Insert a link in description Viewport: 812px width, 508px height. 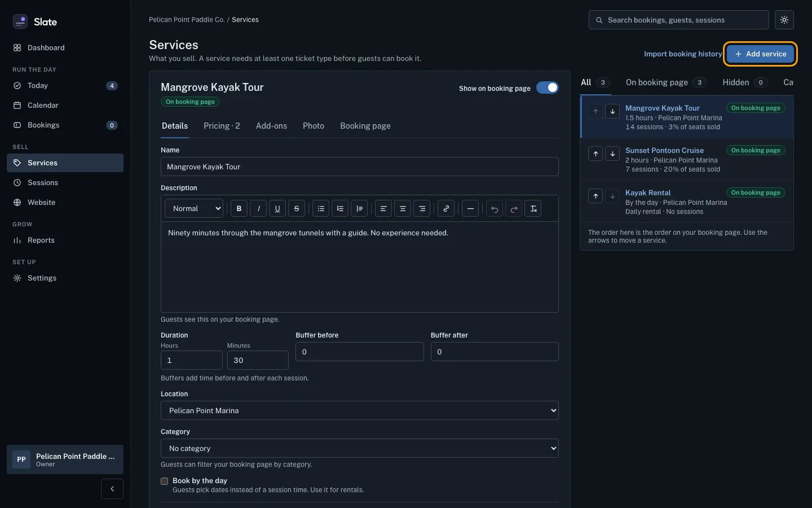pyautogui.click(x=446, y=208)
